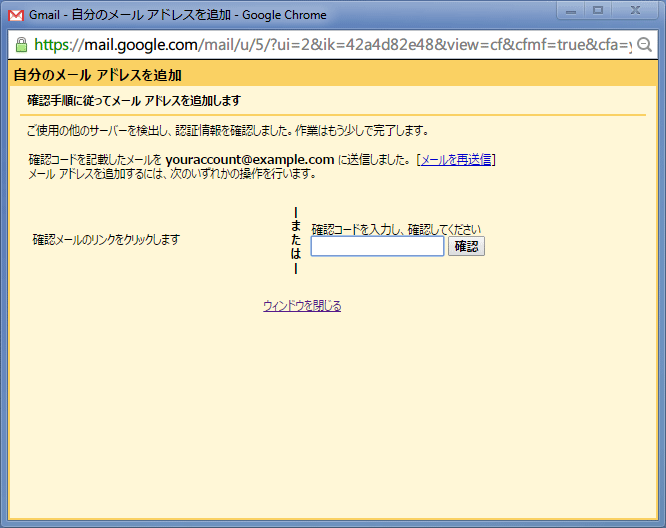Click the Gmail envelope icon in title bar
Screen dimensions: 666x528
[x=15, y=15]
